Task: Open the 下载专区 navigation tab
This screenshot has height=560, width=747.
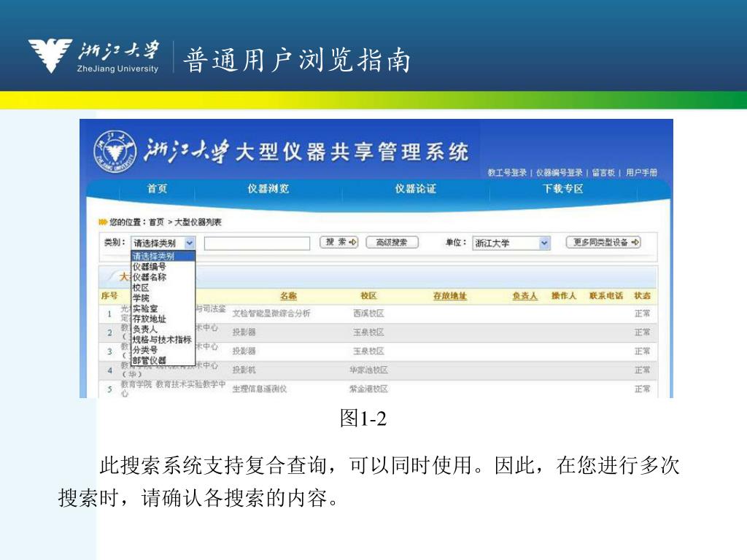Action: tap(563, 189)
